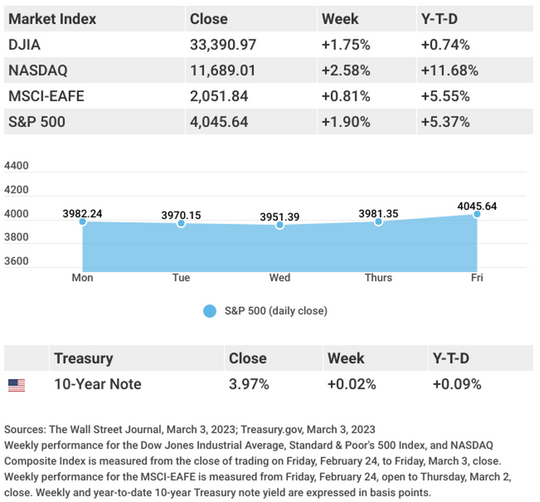This screenshot has height=502, width=540.
Task: Select the Tuesday data point 3970.15
Action: [x=181, y=223]
